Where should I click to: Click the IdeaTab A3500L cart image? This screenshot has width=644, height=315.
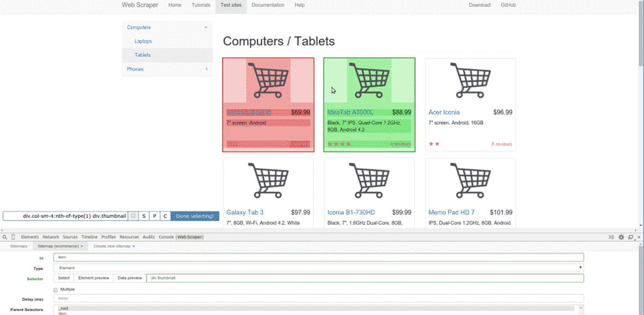[x=369, y=80]
